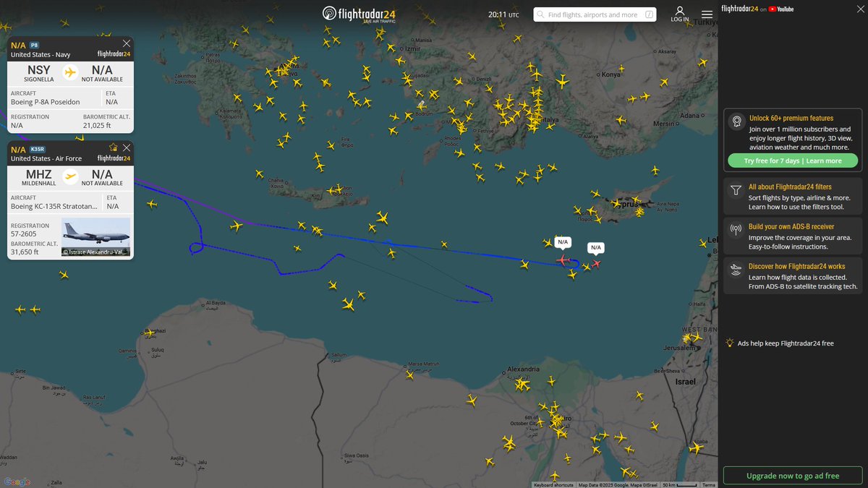Viewport: 868px width, 488px height.
Task: Click the 50 km map scale
Action: 680,485
